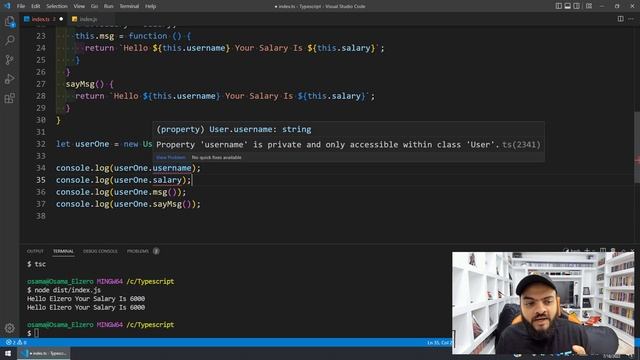
Task: Click line number 34 in gutter
Action: coord(40,168)
